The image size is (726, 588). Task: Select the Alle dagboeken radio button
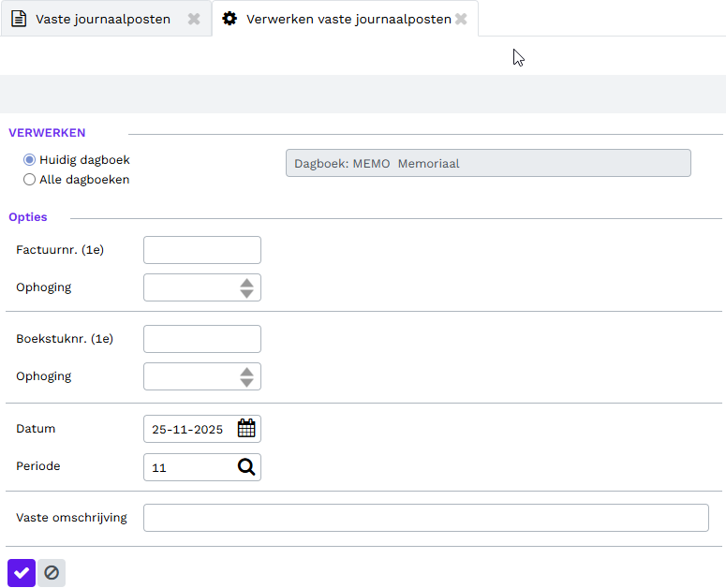coord(30,180)
